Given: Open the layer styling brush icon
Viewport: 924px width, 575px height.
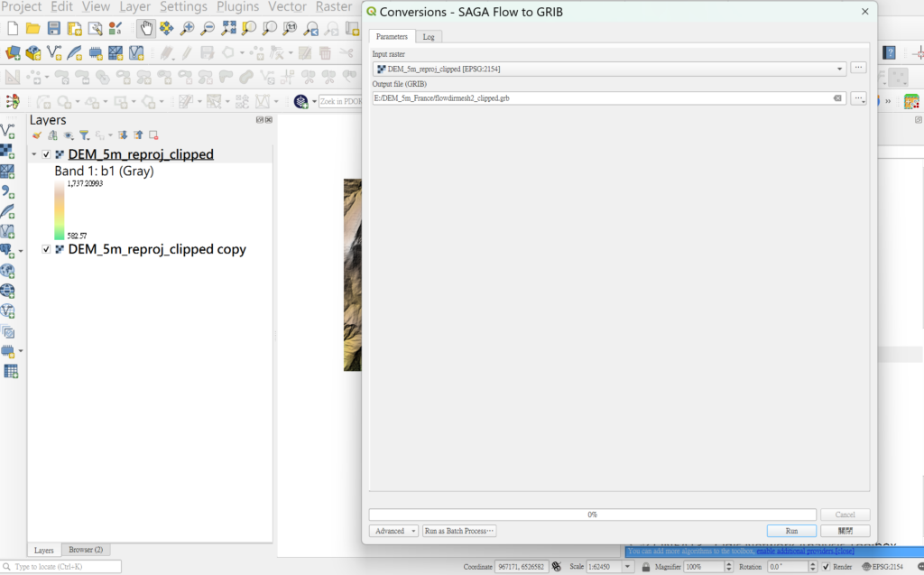Looking at the screenshot, I should [x=37, y=135].
